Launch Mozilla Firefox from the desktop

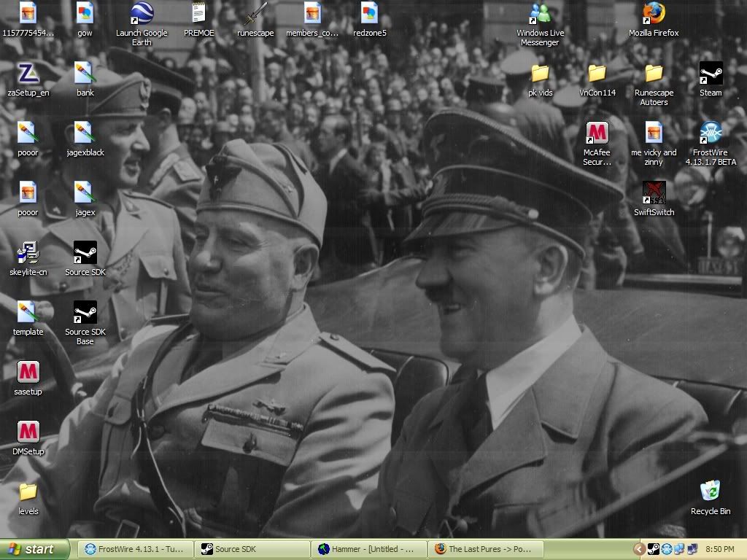click(654, 13)
